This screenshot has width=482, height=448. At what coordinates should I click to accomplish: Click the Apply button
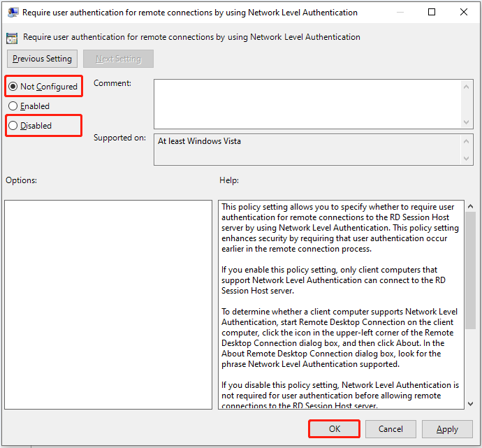tap(447, 428)
